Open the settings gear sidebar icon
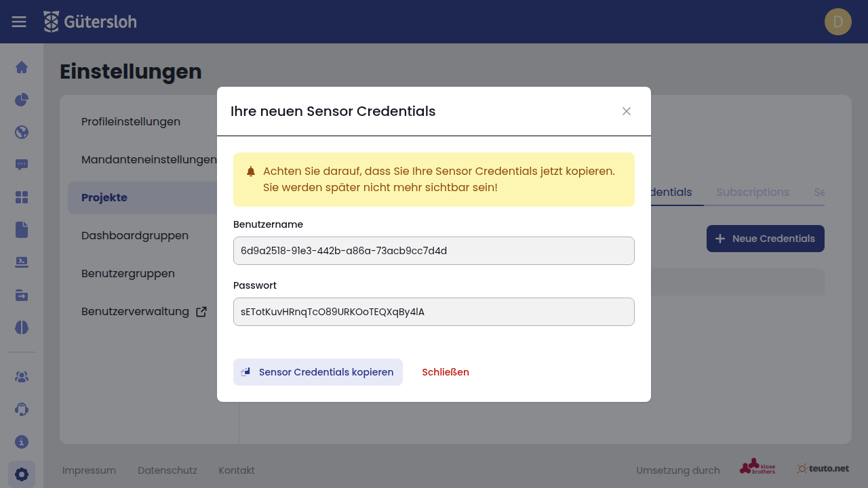Image resolution: width=868 pixels, height=488 pixels. point(22,474)
